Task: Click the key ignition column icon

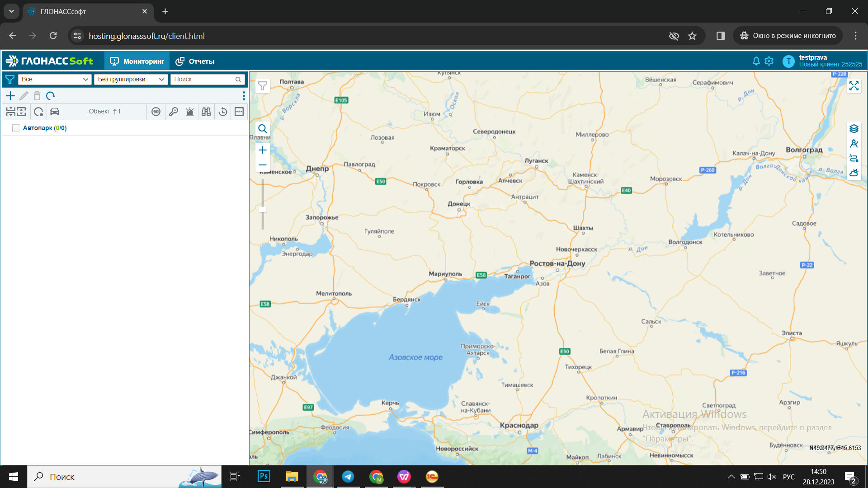Action: point(173,112)
